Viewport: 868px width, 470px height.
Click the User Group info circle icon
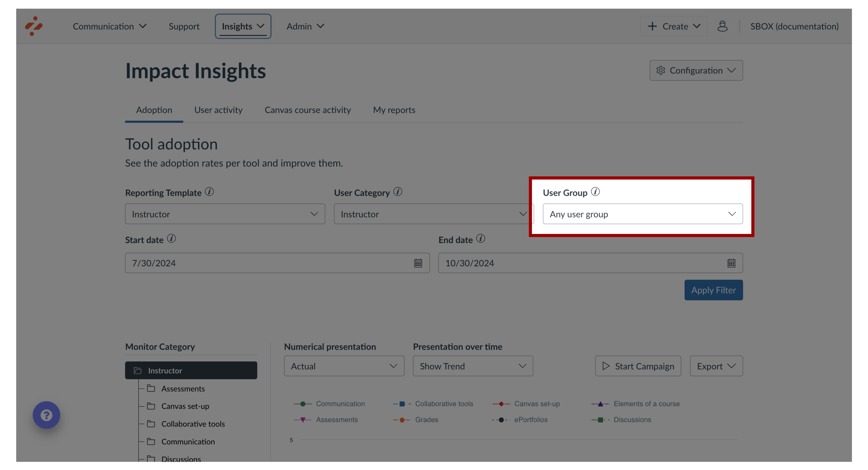pos(596,192)
